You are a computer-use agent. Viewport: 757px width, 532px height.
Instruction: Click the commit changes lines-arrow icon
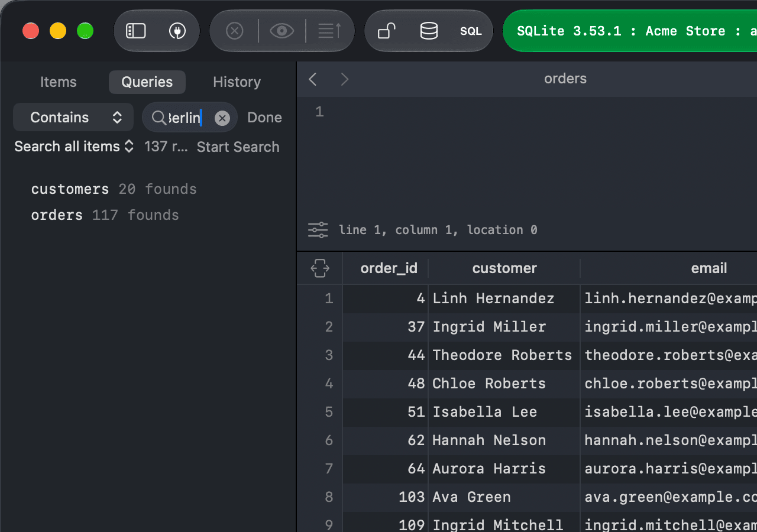pyautogui.click(x=329, y=31)
